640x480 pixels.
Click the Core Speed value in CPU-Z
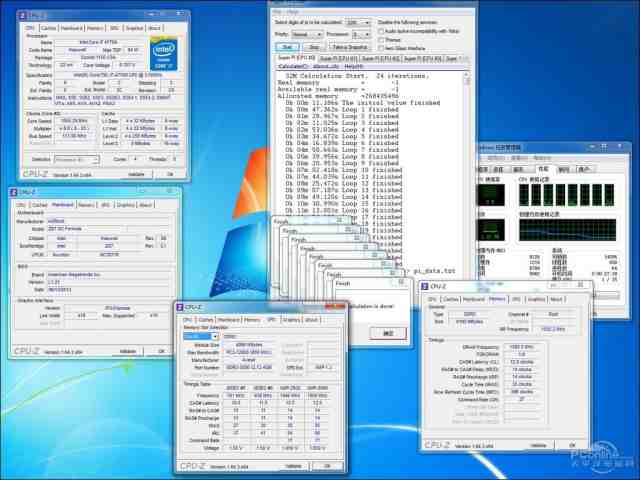(75, 121)
